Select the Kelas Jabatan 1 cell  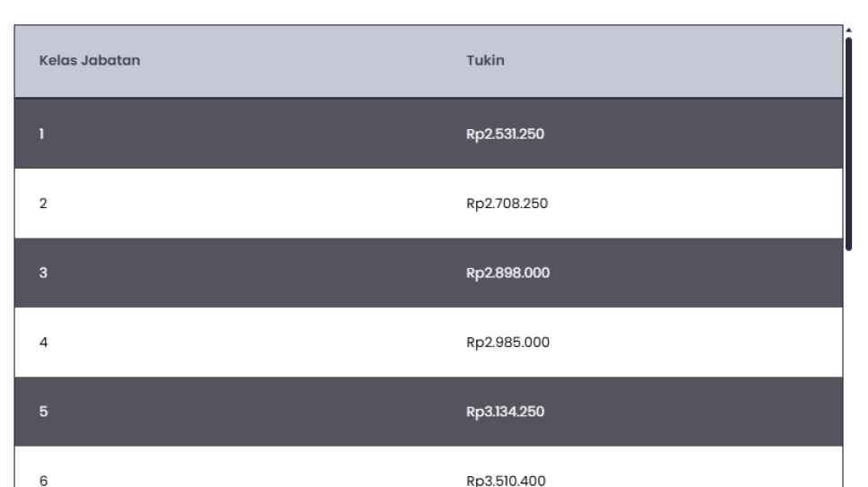click(x=42, y=135)
